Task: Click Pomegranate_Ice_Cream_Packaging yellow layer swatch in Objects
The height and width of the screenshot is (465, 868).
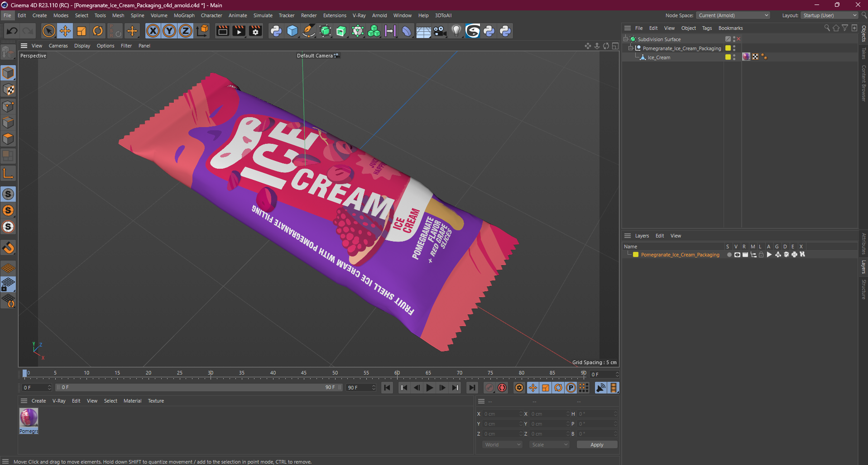Action: 728,48
